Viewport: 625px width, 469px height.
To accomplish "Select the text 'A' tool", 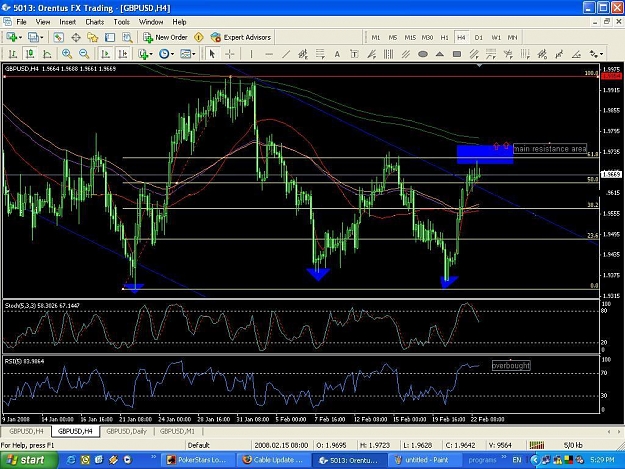I will (337, 54).
